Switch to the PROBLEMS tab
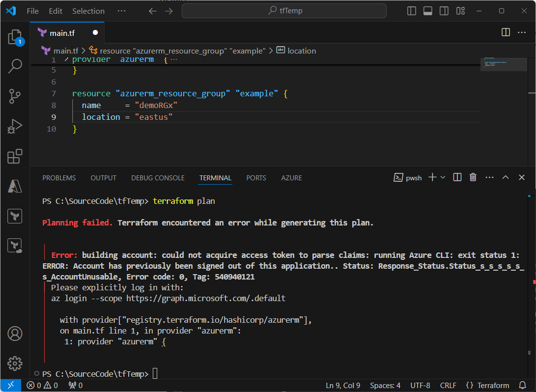 click(x=59, y=178)
